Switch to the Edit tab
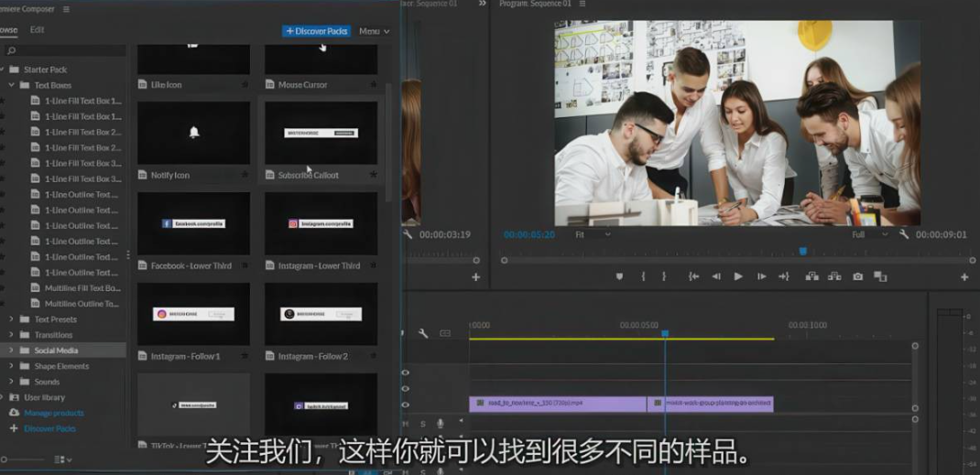This screenshot has width=980, height=475. pyautogui.click(x=37, y=30)
